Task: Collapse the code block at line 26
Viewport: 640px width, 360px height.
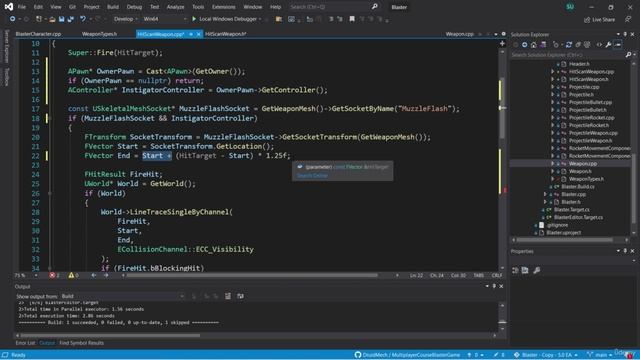Action: click(x=50, y=193)
